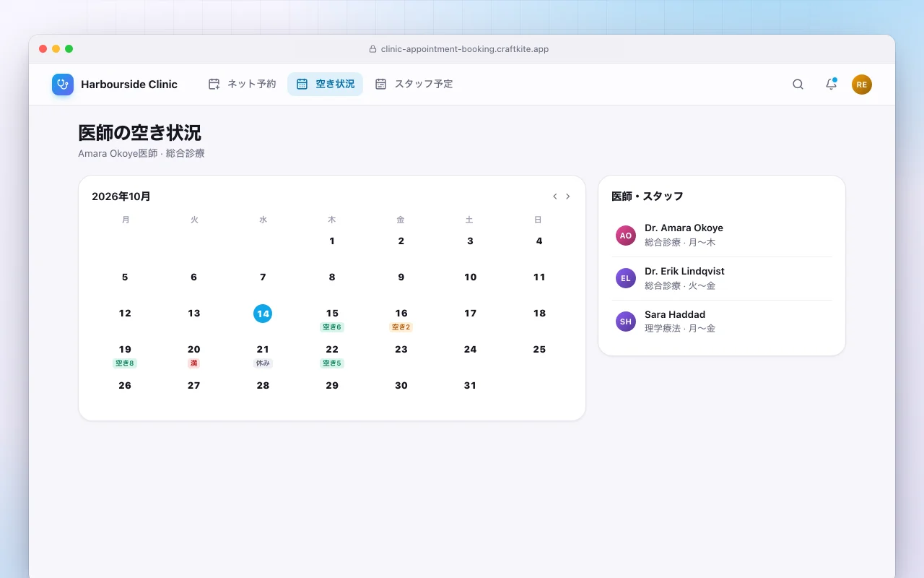The image size is (924, 578).
Task: Select the 空き状況 tab
Action: click(x=326, y=85)
